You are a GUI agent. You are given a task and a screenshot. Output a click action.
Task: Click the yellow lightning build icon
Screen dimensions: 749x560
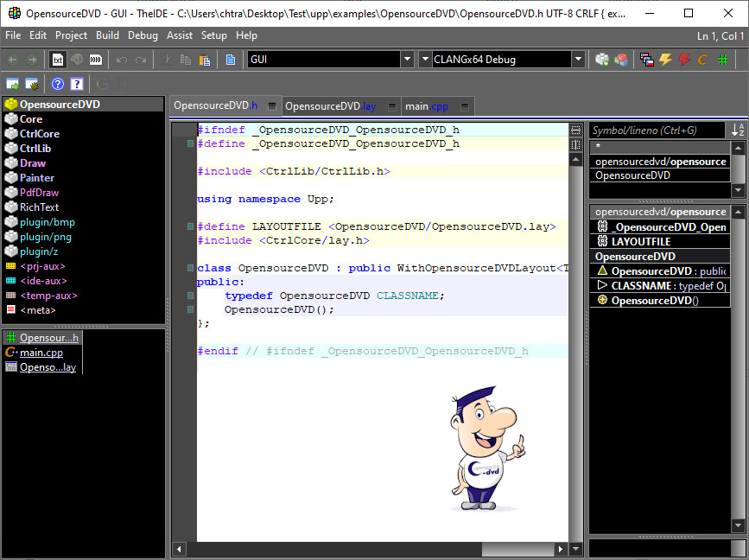[665, 60]
